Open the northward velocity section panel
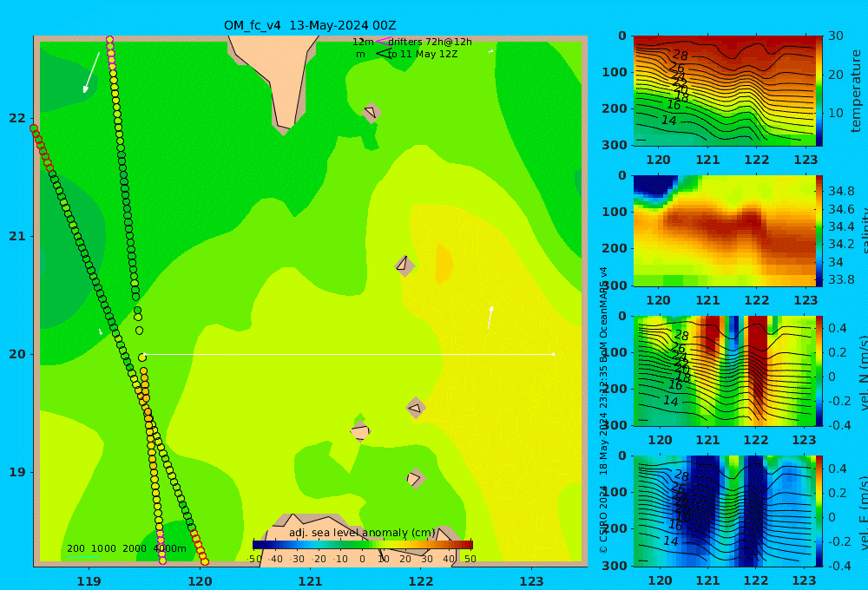Image resolution: width=868 pixels, height=590 pixels. click(724, 370)
